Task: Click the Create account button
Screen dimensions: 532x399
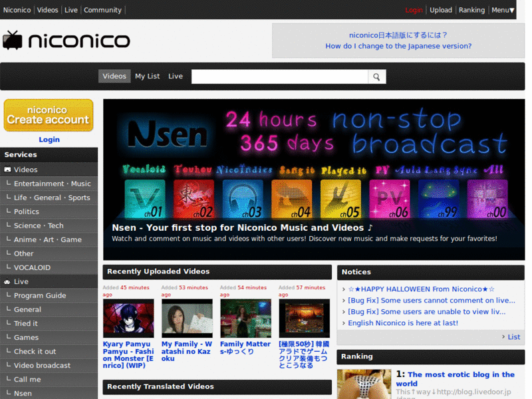Action: [x=49, y=115]
